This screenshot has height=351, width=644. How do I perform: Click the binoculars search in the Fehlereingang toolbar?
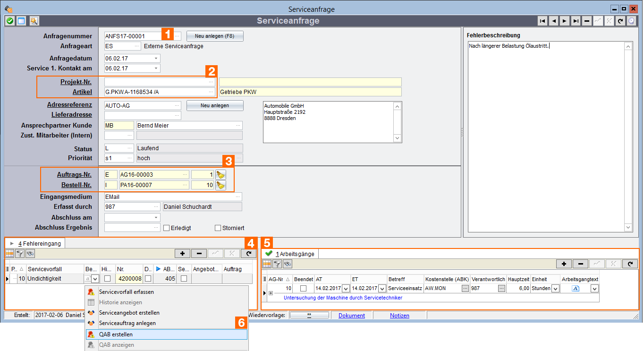click(x=30, y=254)
